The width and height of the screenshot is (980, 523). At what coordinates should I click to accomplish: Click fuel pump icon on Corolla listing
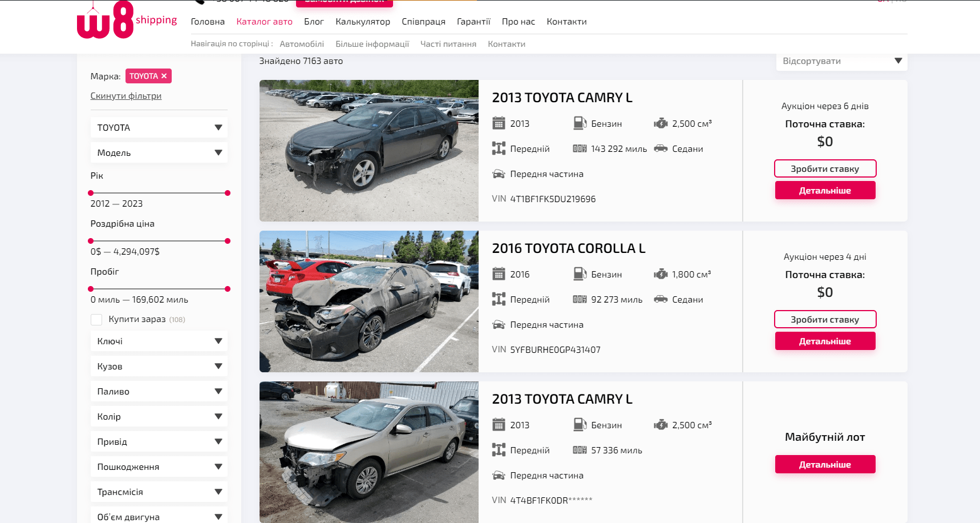pyautogui.click(x=580, y=274)
